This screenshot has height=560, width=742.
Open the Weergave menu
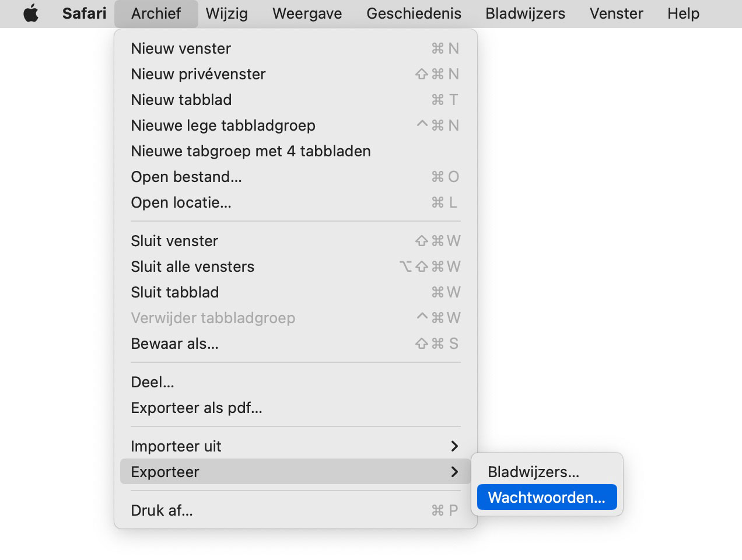click(x=307, y=13)
